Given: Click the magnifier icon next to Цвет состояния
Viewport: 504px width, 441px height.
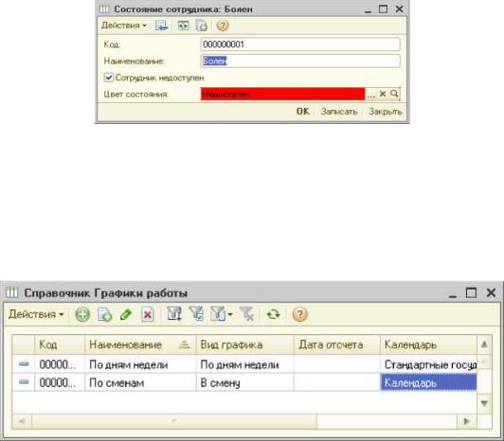Looking at the screenshot, I should pos(394,94).
